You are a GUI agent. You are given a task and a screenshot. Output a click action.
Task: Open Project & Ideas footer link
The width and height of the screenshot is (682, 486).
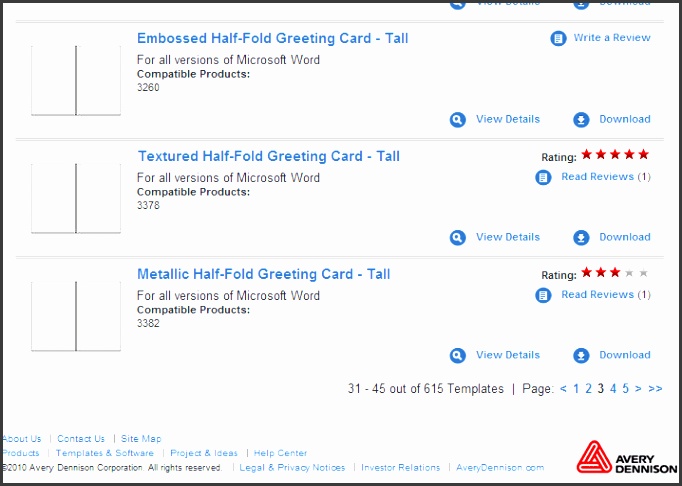[204, 453]
